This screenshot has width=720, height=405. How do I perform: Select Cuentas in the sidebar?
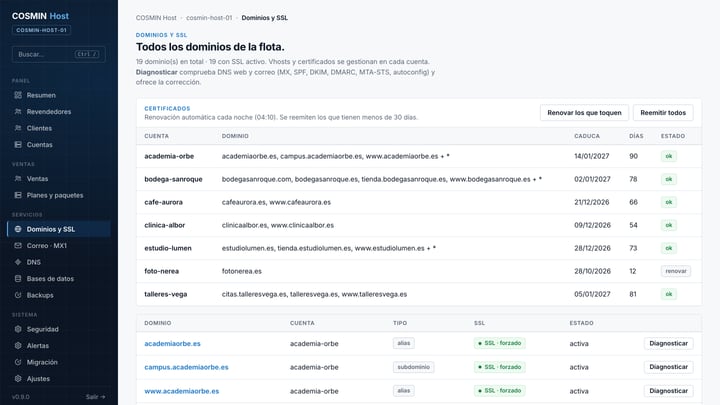click(x=59, y=145)
